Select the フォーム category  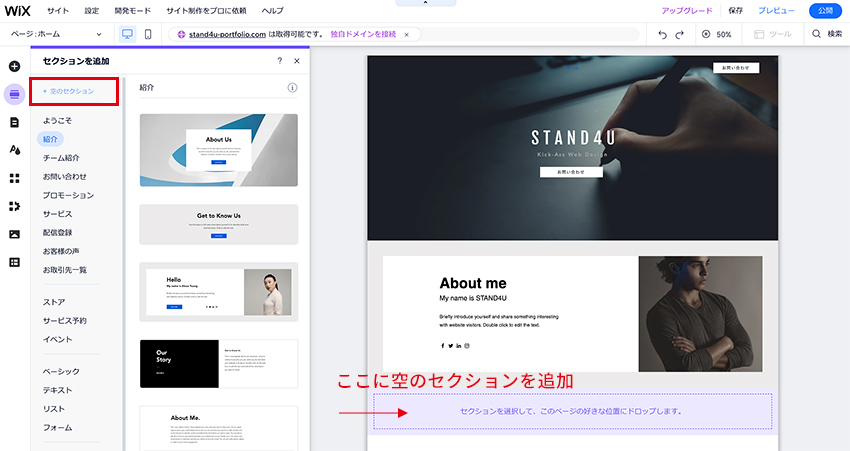(57, 427)
